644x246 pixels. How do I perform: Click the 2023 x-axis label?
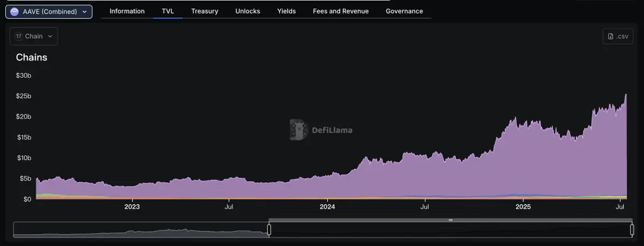(x=132, y=206)
